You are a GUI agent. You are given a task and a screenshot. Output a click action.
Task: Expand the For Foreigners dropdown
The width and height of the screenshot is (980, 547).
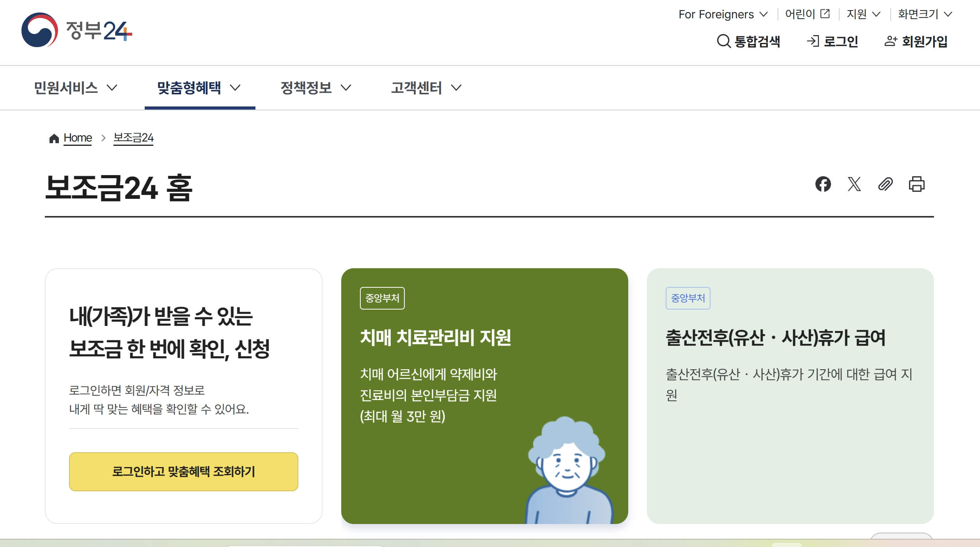point(723,14)
